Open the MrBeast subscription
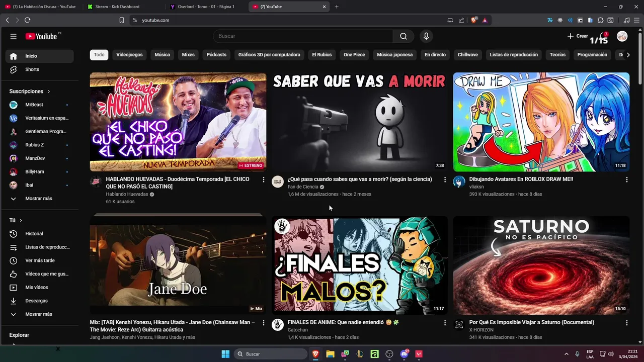Screen dimensions: 644x362 click(x=40, y=105)
